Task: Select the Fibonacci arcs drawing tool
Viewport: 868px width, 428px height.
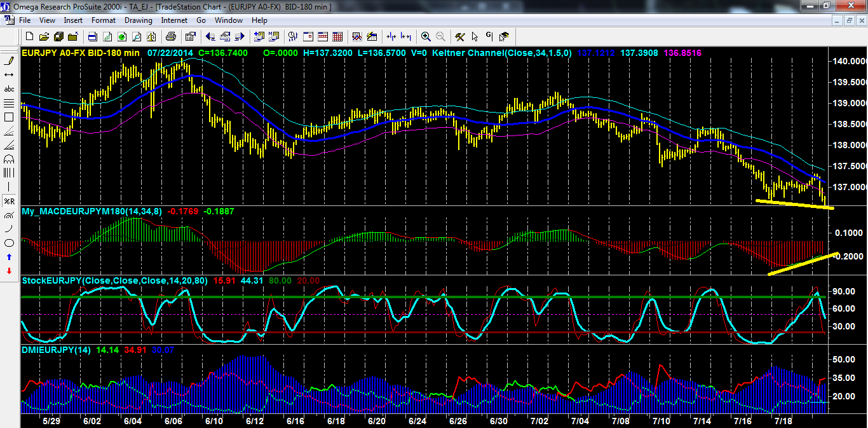Action: pos(9,159)
